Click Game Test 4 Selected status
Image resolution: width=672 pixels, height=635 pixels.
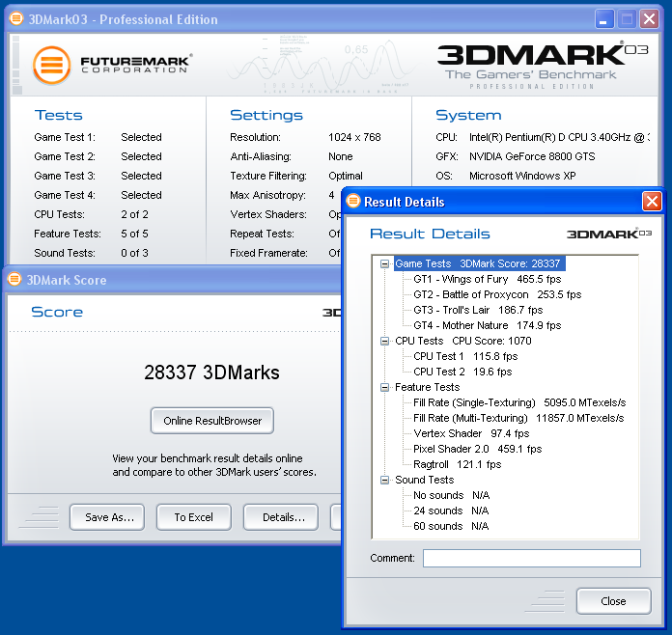(x=141, y=195)
